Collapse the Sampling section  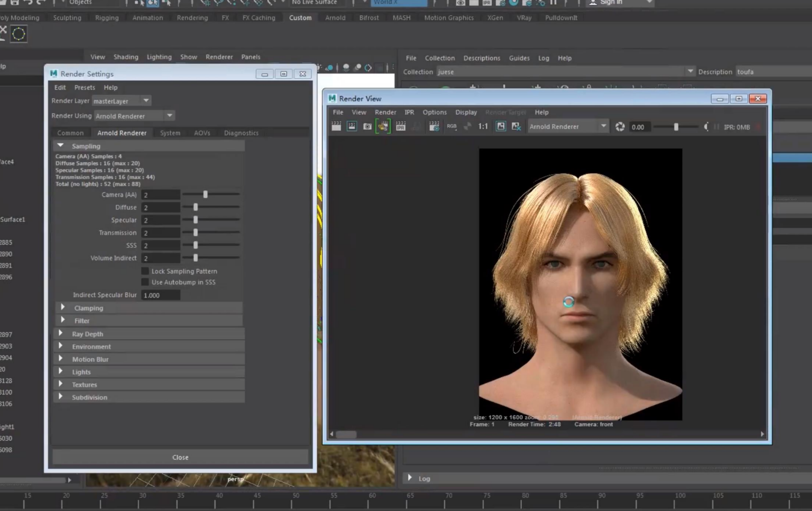(60, 146)
